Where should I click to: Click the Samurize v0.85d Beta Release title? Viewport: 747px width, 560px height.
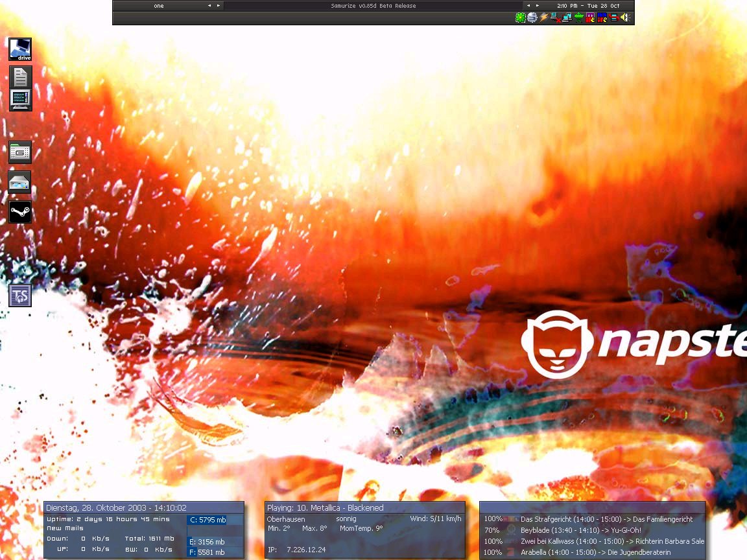coord(373,6)
